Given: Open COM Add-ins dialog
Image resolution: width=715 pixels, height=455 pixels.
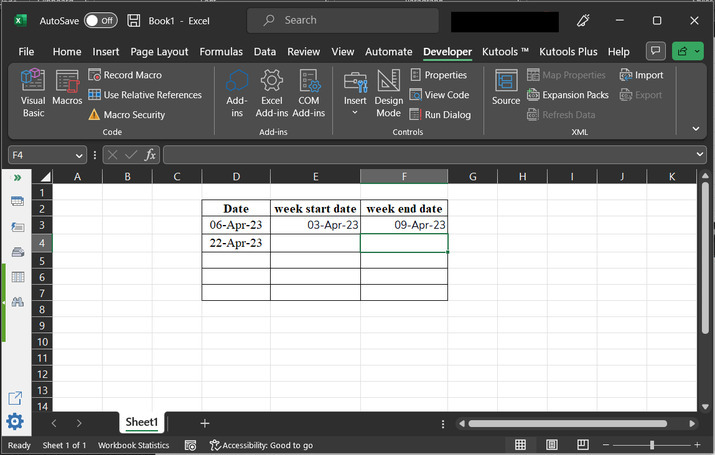Looking at the screenshot, I should 308,92.
